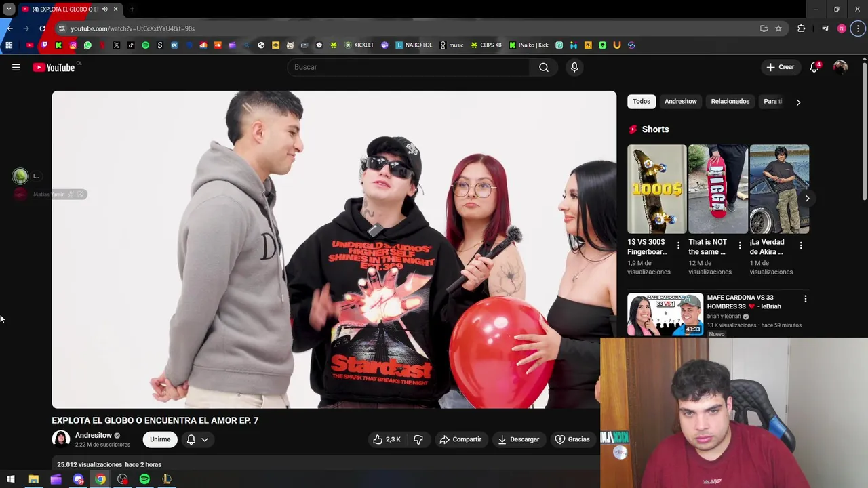The image size is (868, 488).
Task: Select the Para ti filter chip
Action: pyautogui.click(x=772, y=102)
